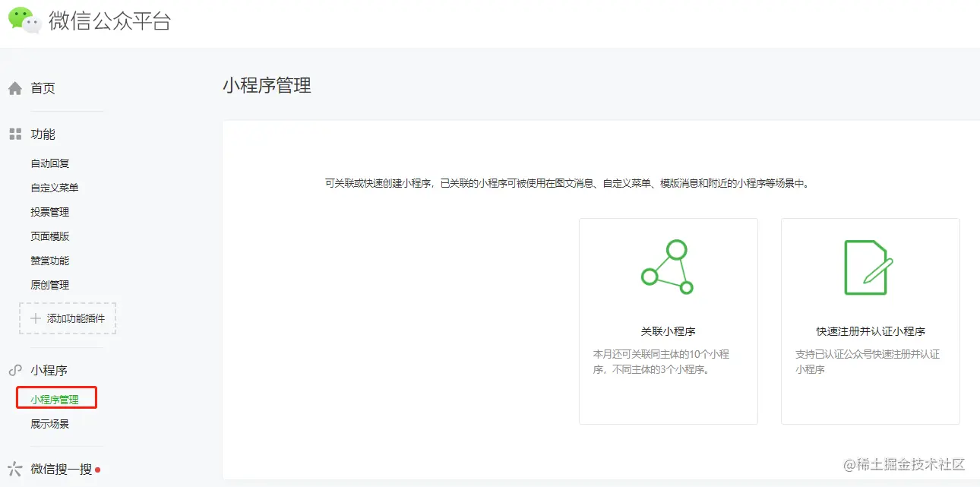Click the 添加功能插件 button
The height and width of the screenshot is (487, 980).
(x=68, y=318)
